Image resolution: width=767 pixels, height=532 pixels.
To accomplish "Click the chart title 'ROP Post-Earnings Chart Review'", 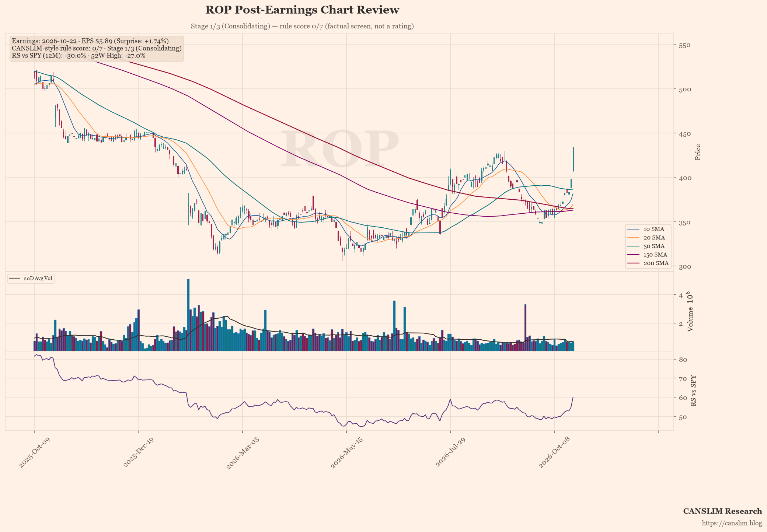I will [x=302, y=10].
